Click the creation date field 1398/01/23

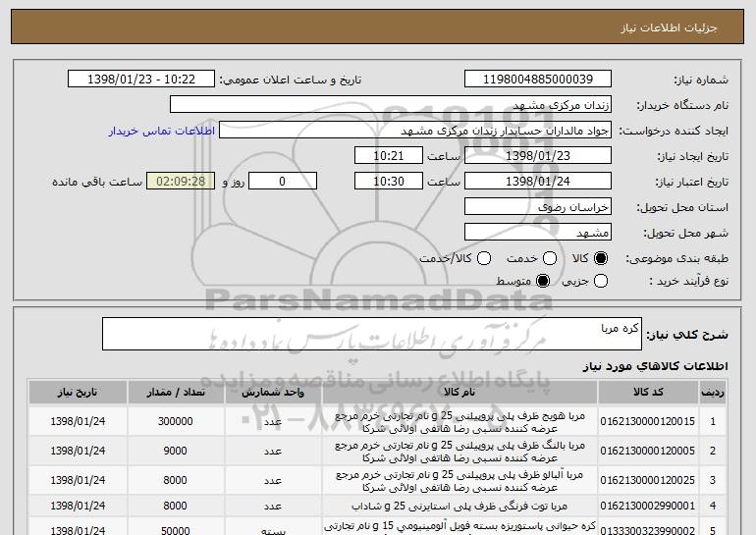click(x=538, y=156)
